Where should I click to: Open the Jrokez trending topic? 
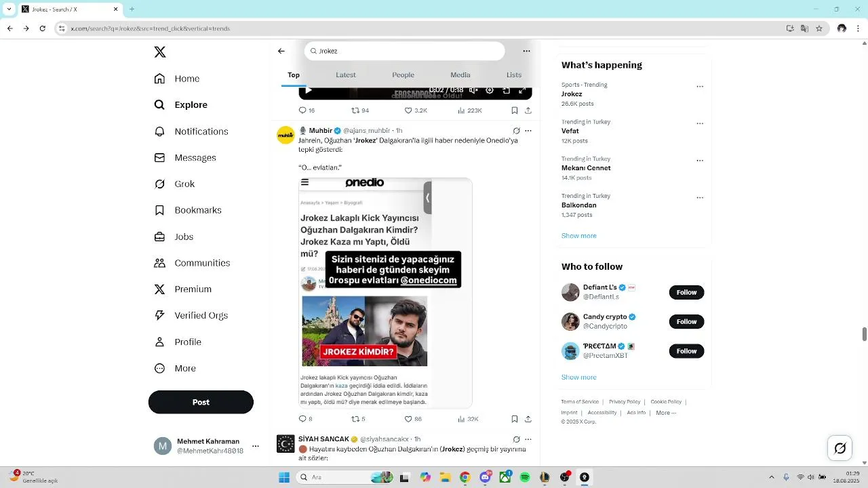[x=572, y=94]
